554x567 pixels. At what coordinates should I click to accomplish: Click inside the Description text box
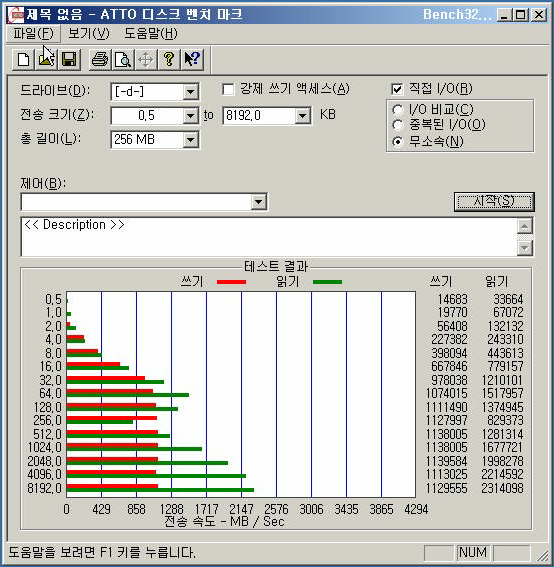269,237
